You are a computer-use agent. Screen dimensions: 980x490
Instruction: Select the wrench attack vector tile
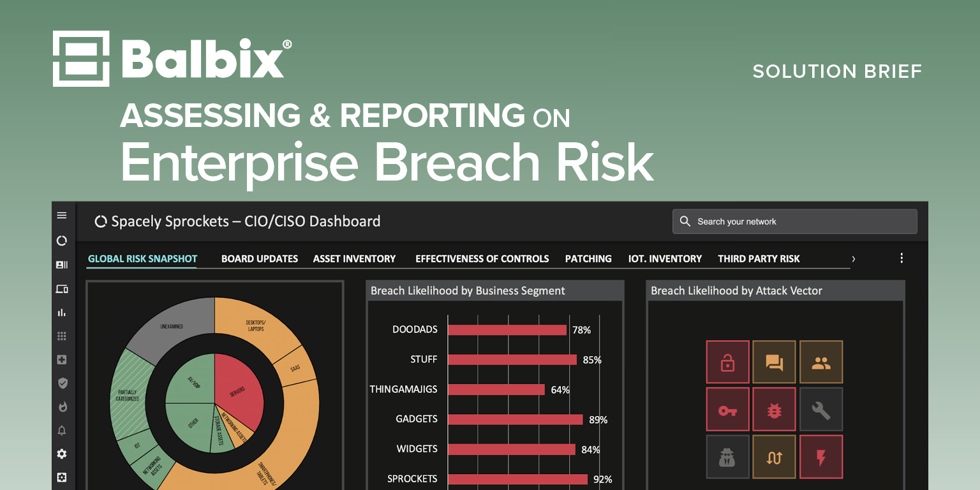coord(821,410)
